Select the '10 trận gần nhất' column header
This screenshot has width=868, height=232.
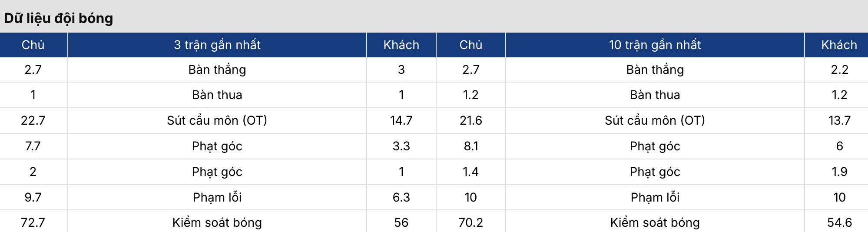point(655,45)
